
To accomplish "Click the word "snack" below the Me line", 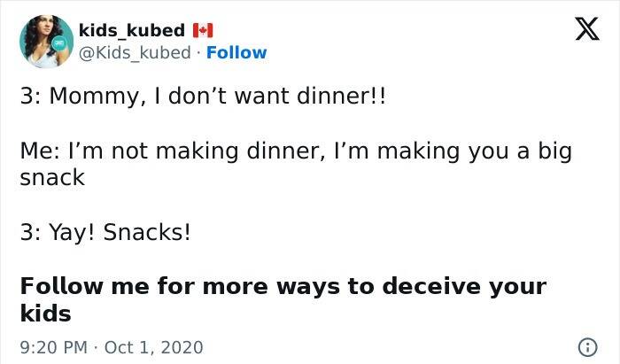I will (52, 176).
